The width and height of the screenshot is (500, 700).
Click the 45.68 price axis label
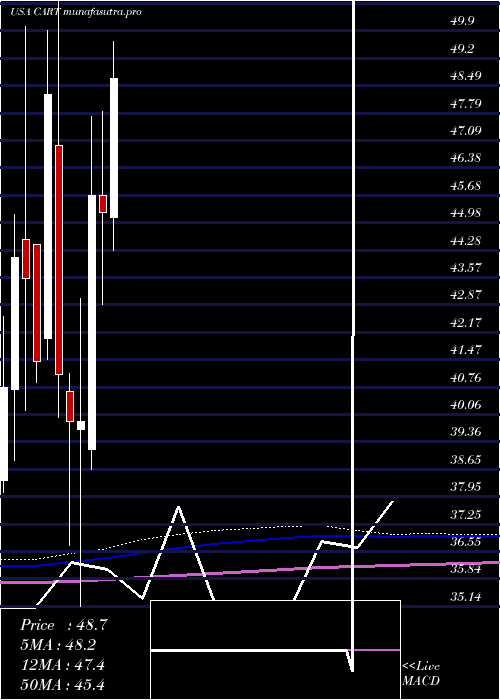(x=466, y=185)
